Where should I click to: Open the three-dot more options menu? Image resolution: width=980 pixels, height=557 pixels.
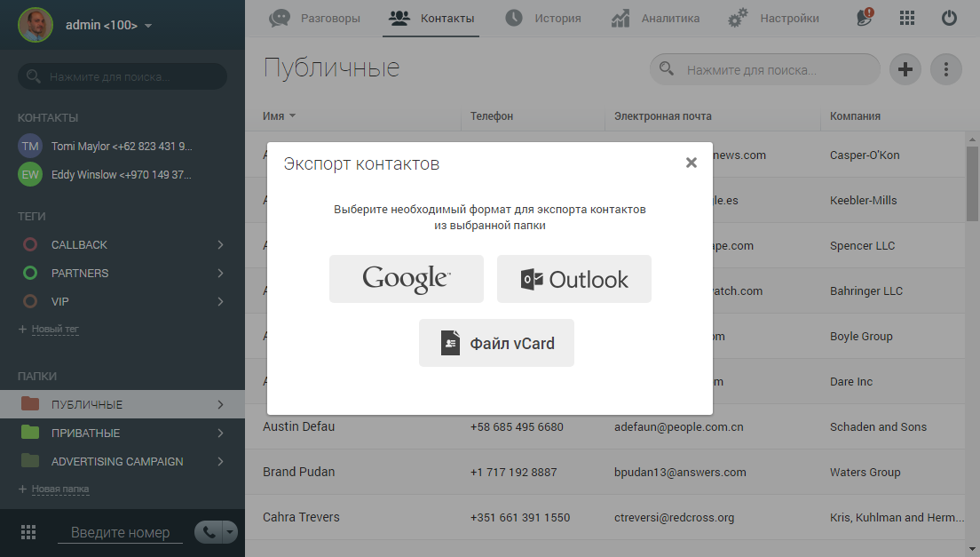tap(945, 69)
